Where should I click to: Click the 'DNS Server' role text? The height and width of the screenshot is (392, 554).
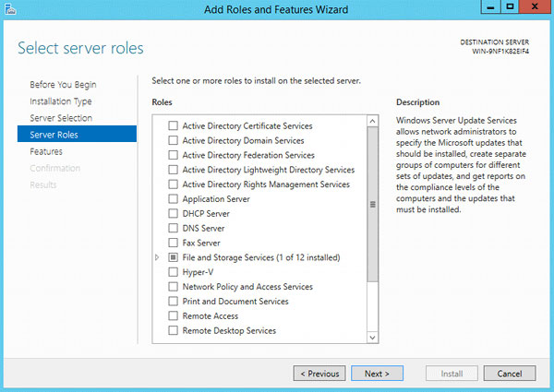click(x=203, y=229)
